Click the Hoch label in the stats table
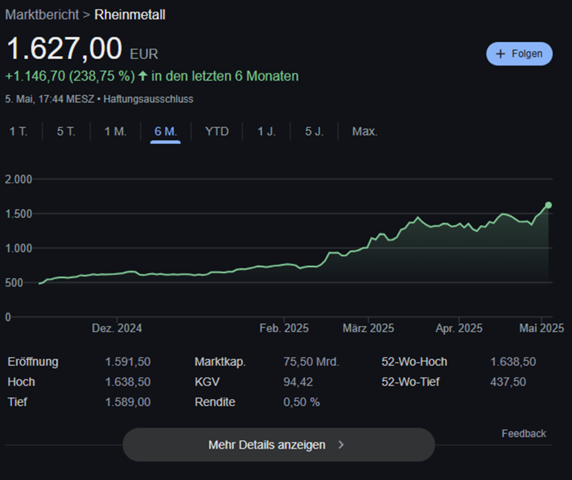The height and width of the screenshot is (480, 572). 21,382
